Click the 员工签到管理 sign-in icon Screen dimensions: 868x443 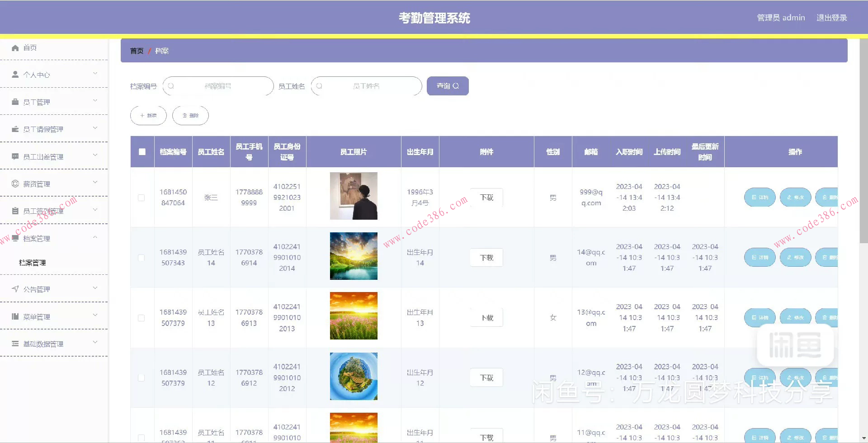[x=15, y=210]
